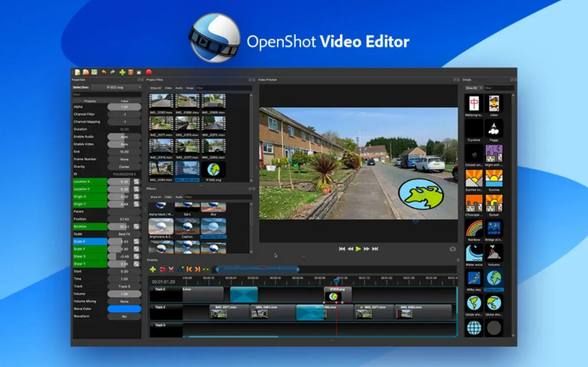Toggle snapping with the red magnet icon

163,269
